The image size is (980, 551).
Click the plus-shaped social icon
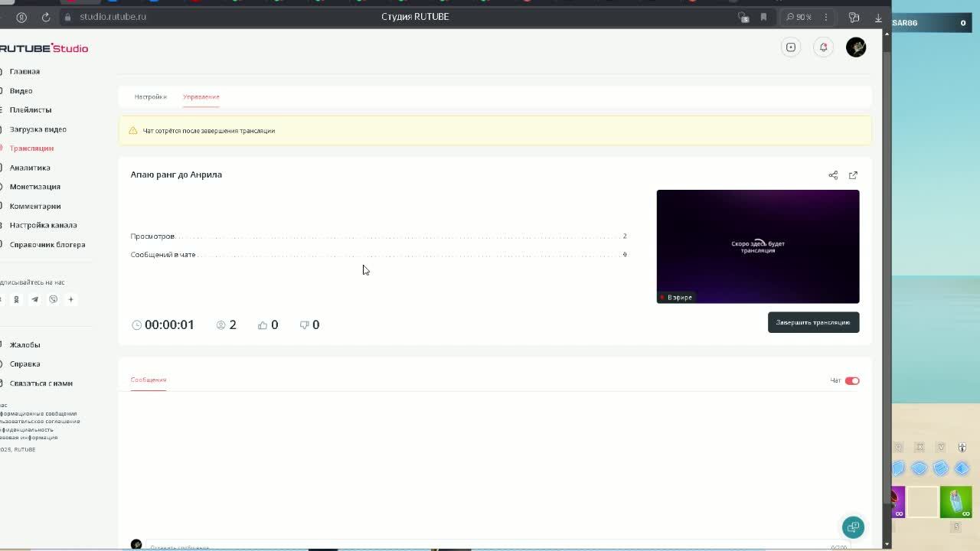pos(71,299)
